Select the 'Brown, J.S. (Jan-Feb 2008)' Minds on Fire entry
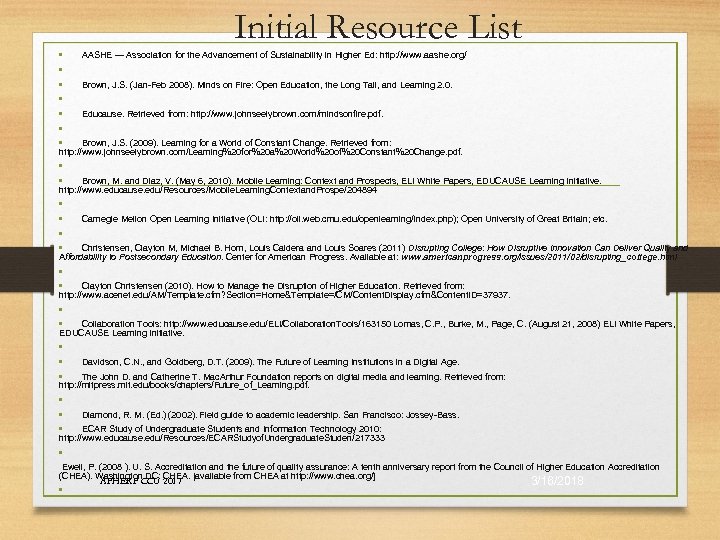Image resolution: width=720 pixels, height=540 pixels. 267,85
